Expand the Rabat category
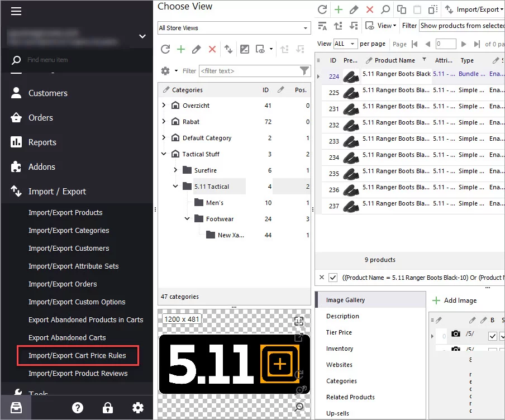The image size is (505, 420). pyautogui.click(x=164, y=121)
